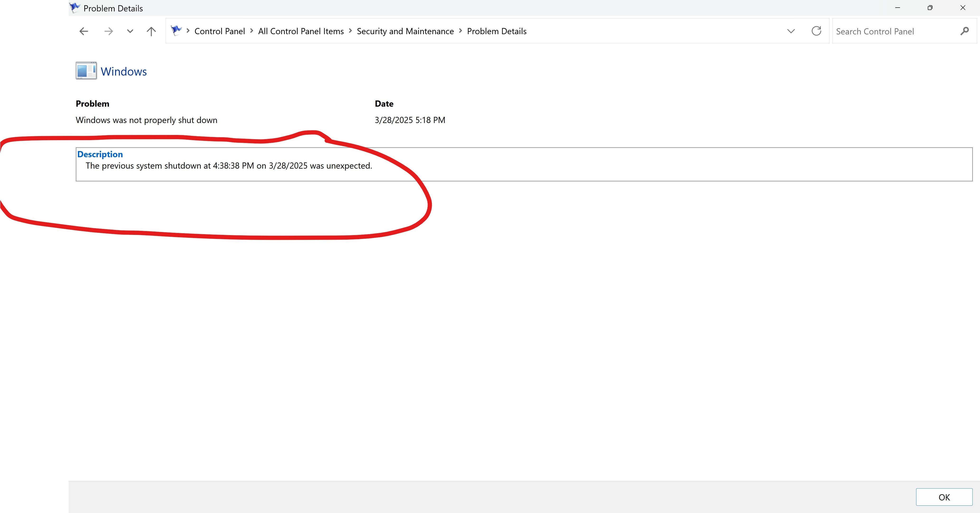Open address bar history dropdown
980x513 pixels.
coord(791,31)
